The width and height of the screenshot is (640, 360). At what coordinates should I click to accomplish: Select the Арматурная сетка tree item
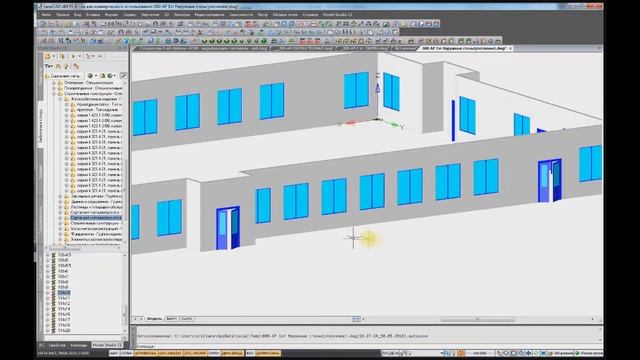pos(100,104)
